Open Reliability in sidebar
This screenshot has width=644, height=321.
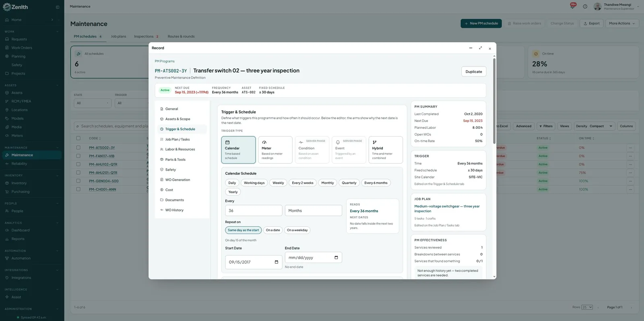(x=19, y=164)
